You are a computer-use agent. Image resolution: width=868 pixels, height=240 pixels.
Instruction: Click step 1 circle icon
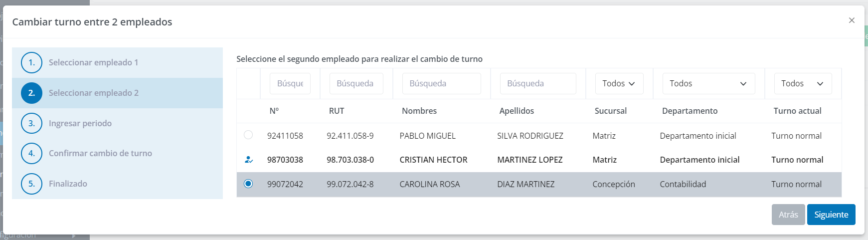(31, 62)
